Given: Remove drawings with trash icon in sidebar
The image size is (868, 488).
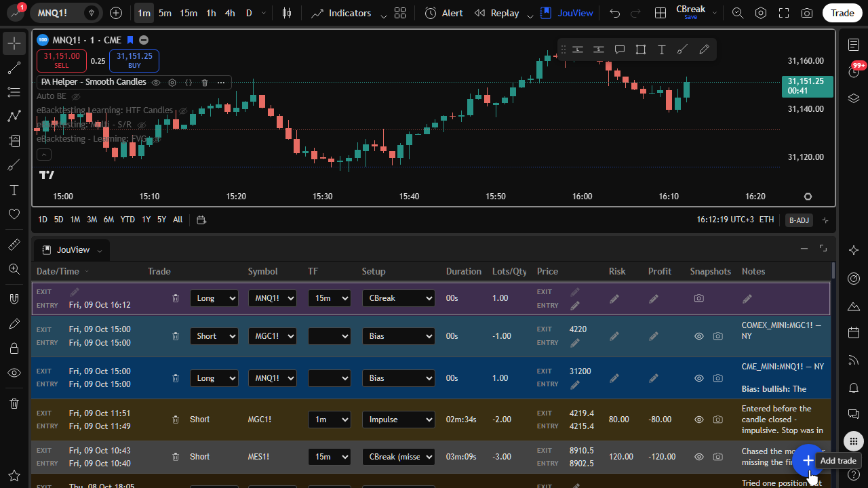Looking at the screenshot, I should 14,403.
